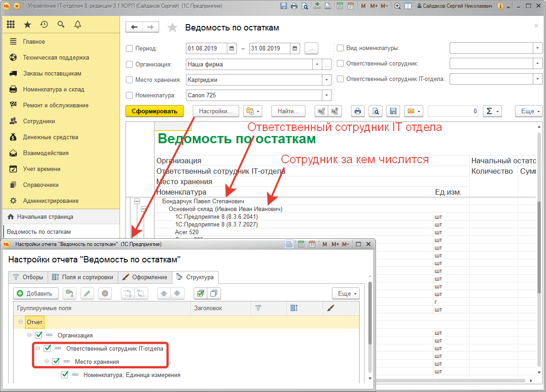The image size is (546, 392).
Task: Collapse the Отчет node in the structure
Action: (20, 322)
